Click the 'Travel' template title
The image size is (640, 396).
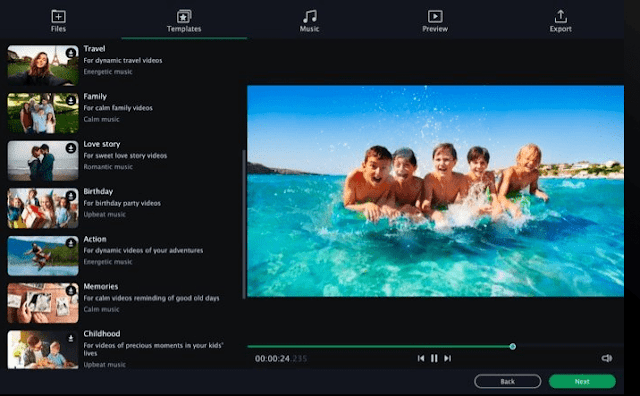coord(94,49)
